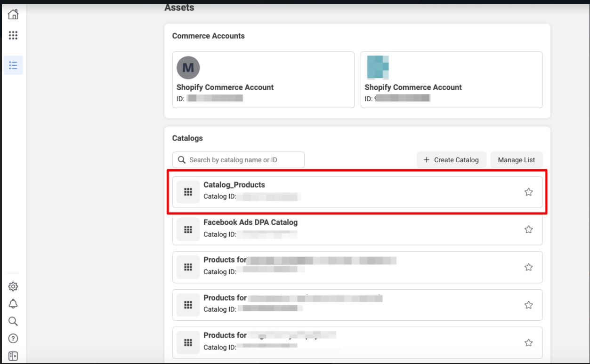Click the Facebook Ads DPA Catalog grid icon
Viewport: 590px width, 364px height.
(188, 229)
